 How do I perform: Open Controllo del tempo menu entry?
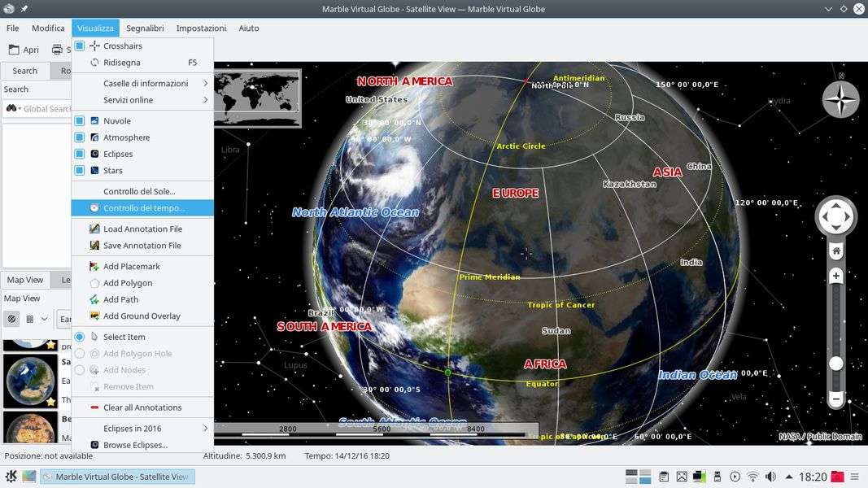(x=143, y=208)
